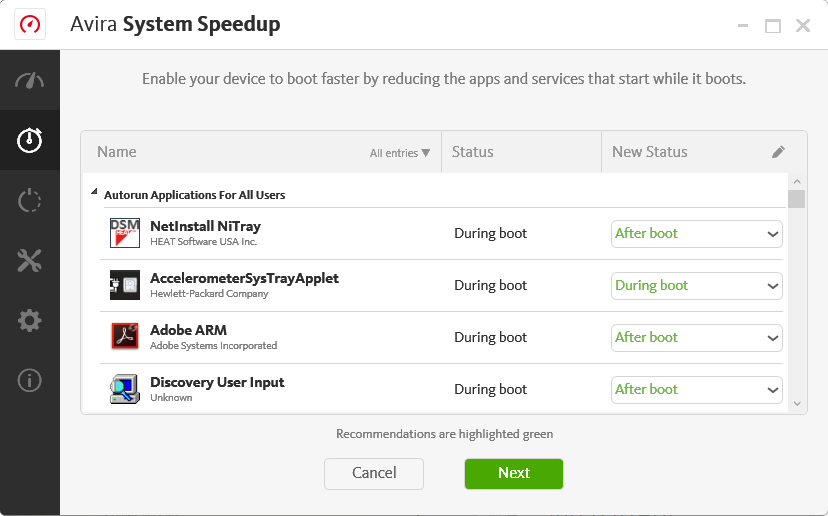This screenshot has height=516, width=828.
Task: Click During boot status of NetInstall NiTray
Action: click(x=491, y=233)
